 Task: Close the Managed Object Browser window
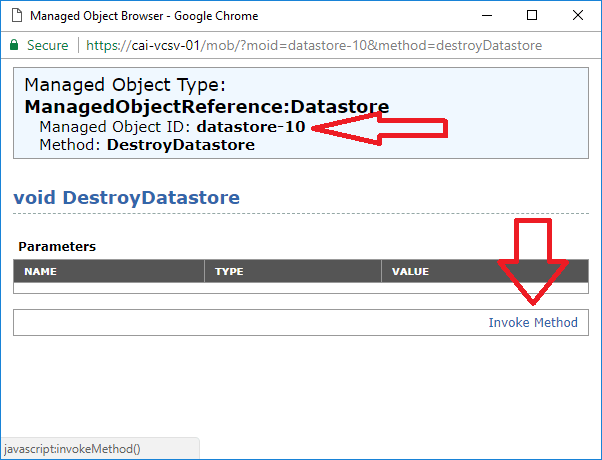[578, 16]
